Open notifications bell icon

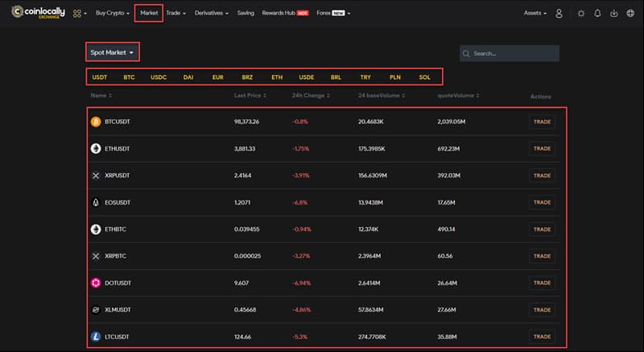[597, 13]
